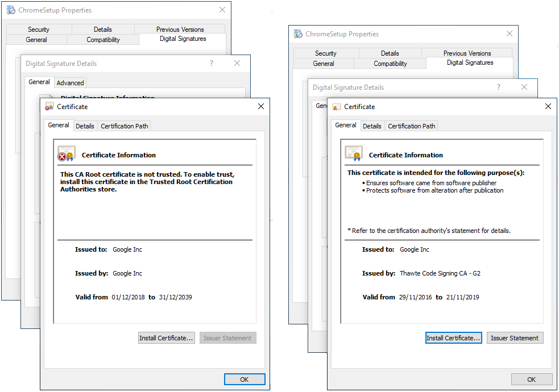Close the right Digital Signature Details dialog
Image resolution: width=559 pixels, height=392 pixels.
click(x=524, y=87)
